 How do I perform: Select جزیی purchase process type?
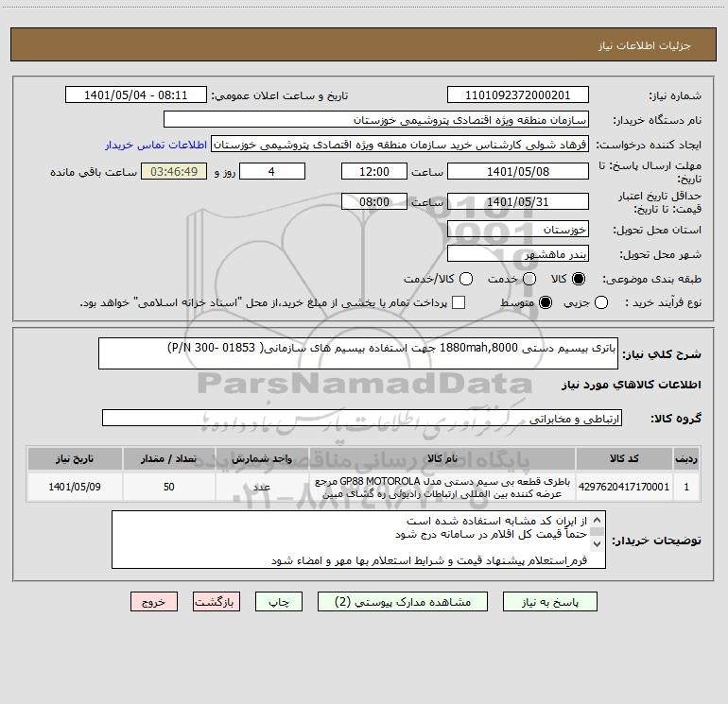(x=601, y=302)
